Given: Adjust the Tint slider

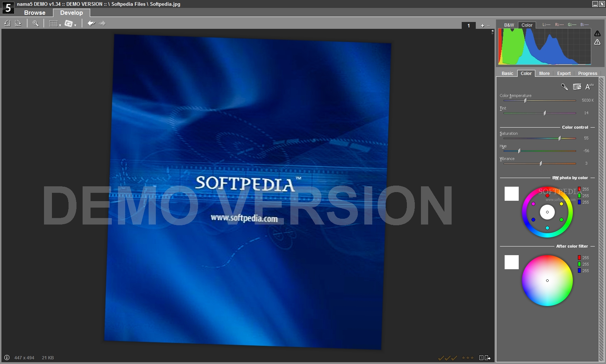Looking at the screenshot, I should click(540, 113).
